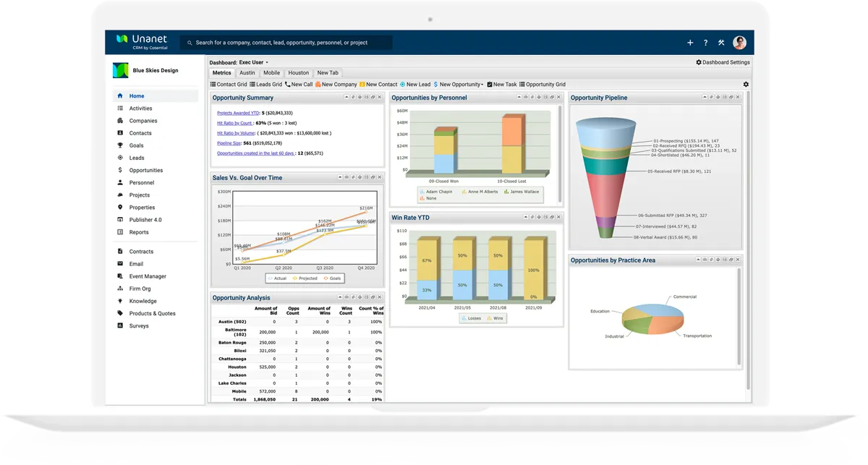Click the Projected legend entry
This screenshot has width=868, height=465.
tap(305, 278)
